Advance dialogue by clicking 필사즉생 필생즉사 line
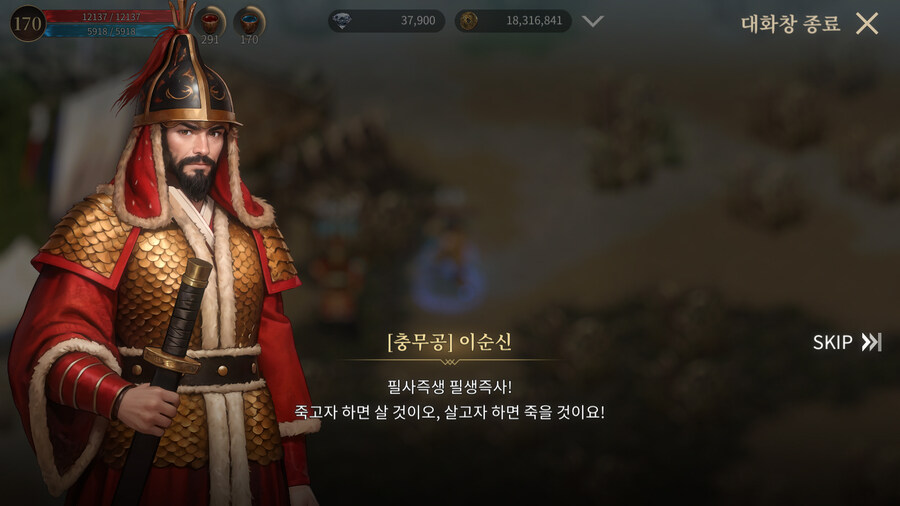900x506 pixels. pyautogui.click(x=449, y=387)
